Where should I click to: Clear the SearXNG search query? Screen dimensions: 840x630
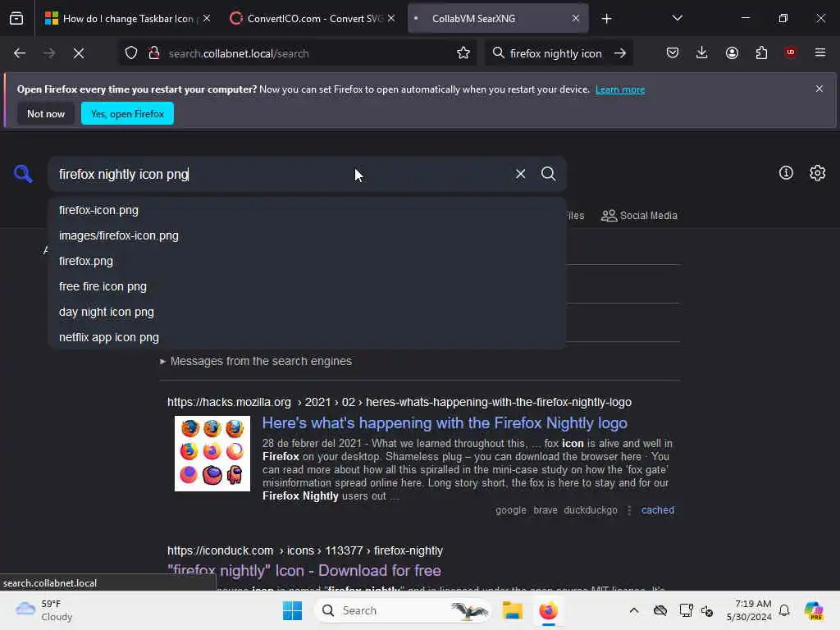(520, 174)
